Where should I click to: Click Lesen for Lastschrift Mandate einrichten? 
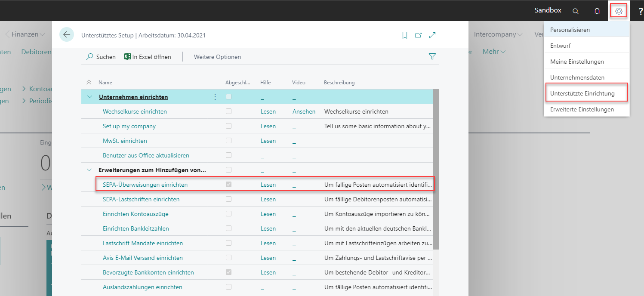coord(268,243)
